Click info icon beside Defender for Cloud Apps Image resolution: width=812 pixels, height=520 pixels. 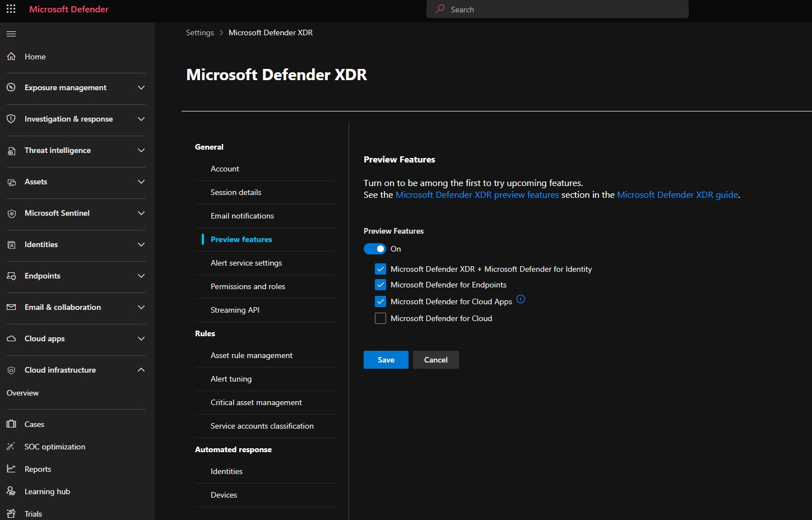tap(521, 299)
